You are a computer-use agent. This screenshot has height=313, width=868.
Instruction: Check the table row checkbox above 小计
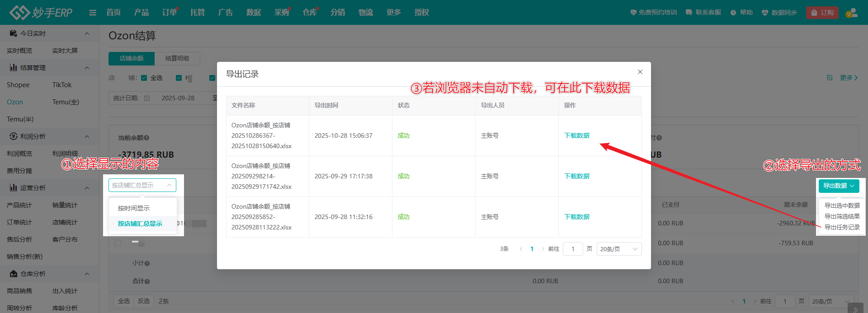[x=118, y=243]
